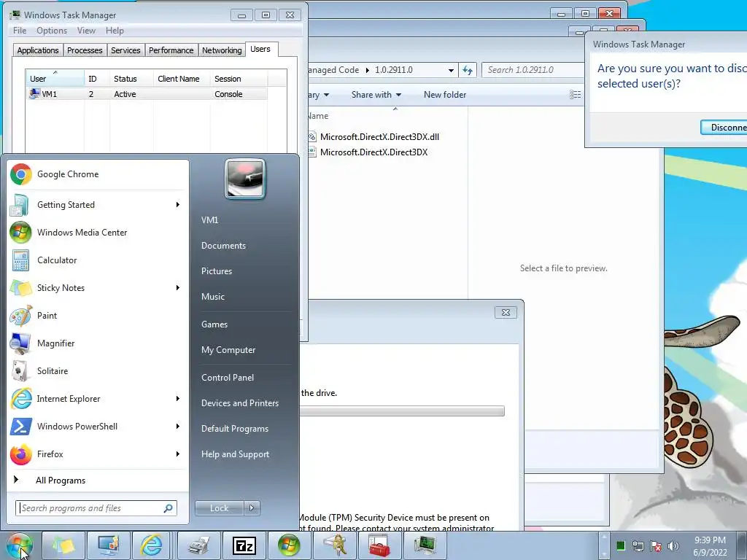
Task: Click Disconnect button in dialog
Action: [x=724, y=127]
